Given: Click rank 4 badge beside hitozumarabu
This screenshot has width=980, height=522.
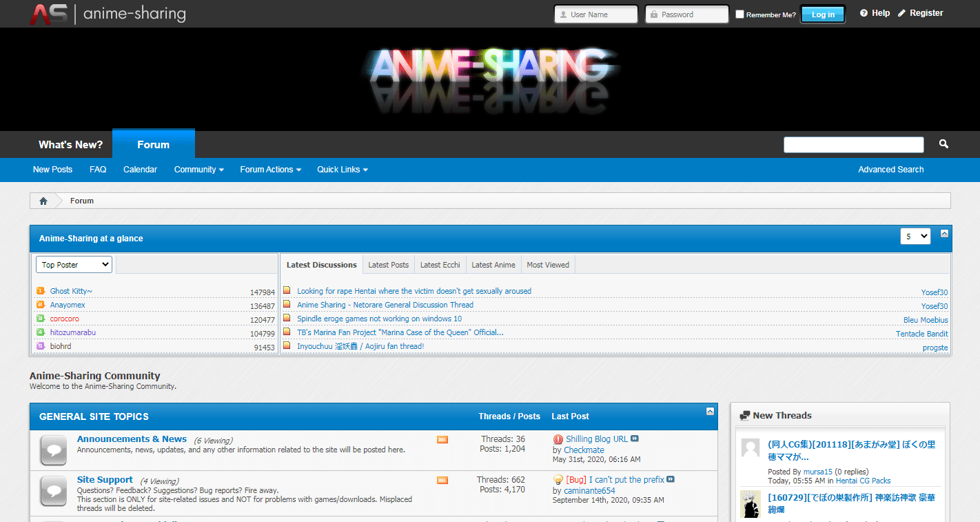Looking at the screenshot, I should pos(40,332).
